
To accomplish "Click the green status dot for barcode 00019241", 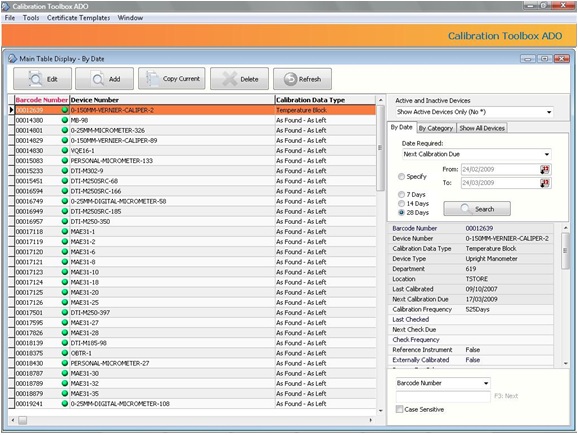I will 65,404.
